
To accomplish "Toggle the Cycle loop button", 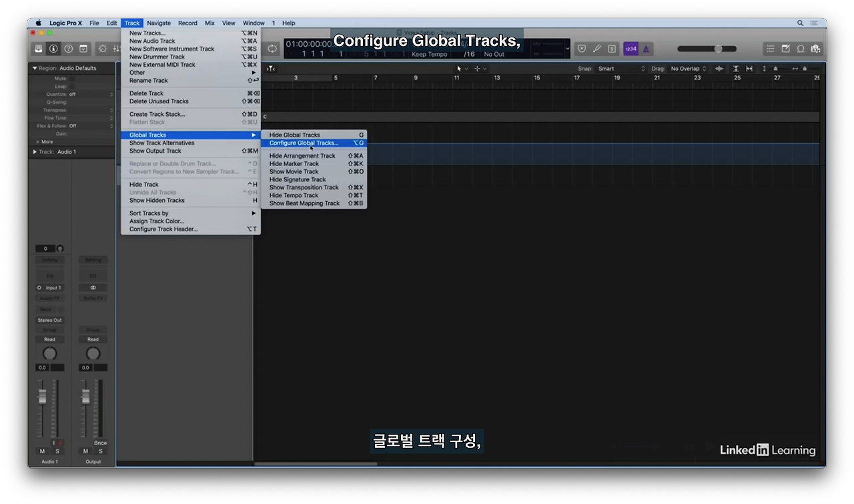I will [x=272, y=49].
